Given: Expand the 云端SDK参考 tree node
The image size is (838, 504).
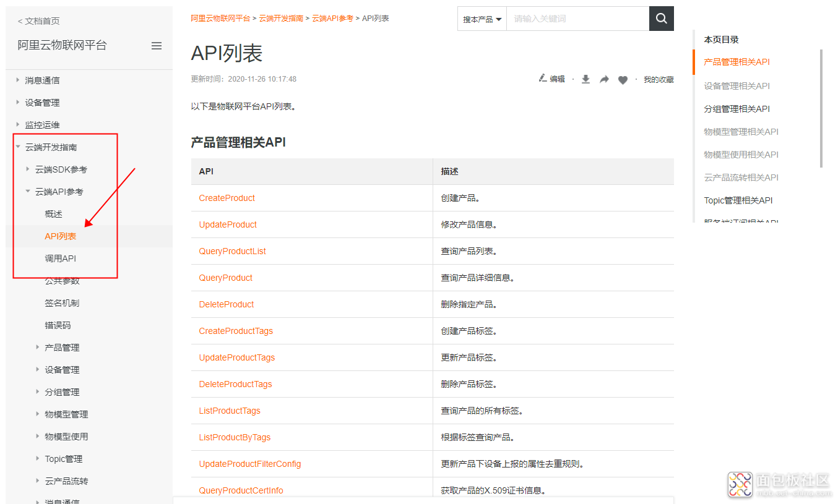Looking at the screenshot, I should pyautogui.click(x=28, y=169).
